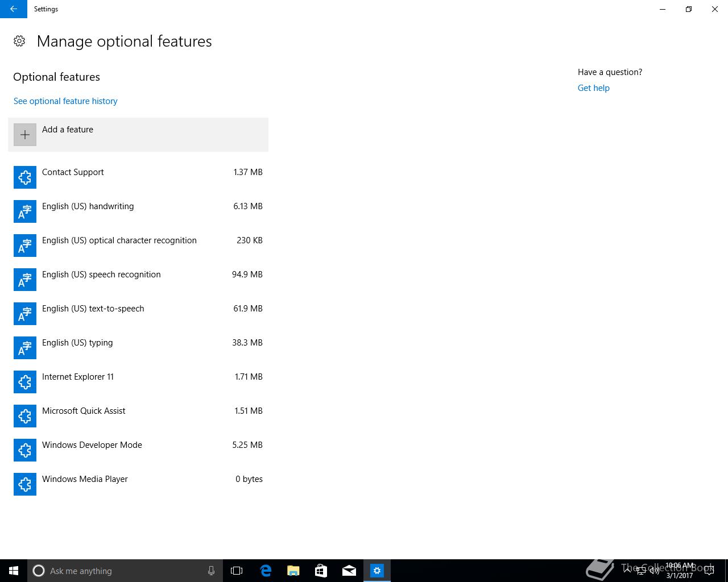The image size is (728, 582).
Task: Click the Get help link
Action: coord(594,88)
